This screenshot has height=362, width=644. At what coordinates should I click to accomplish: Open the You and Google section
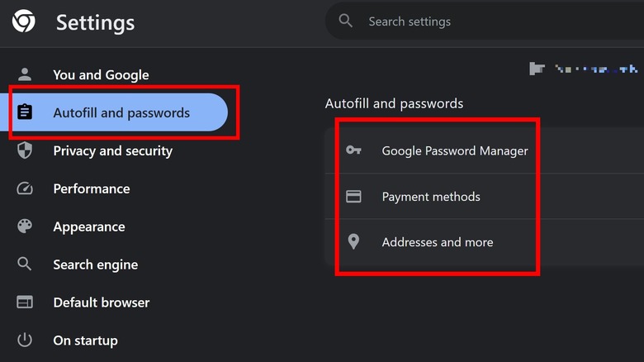click(x=101, y=74)
